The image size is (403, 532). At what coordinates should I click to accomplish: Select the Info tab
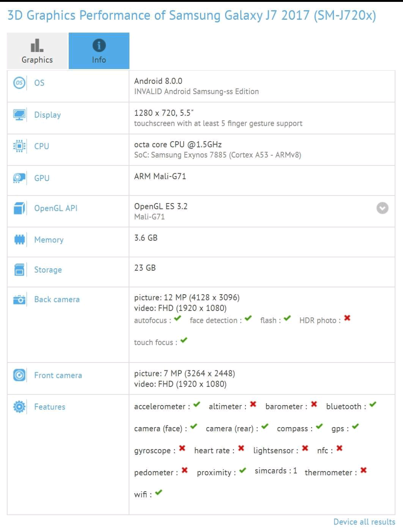pyautogui.click(x=99, y=51)
